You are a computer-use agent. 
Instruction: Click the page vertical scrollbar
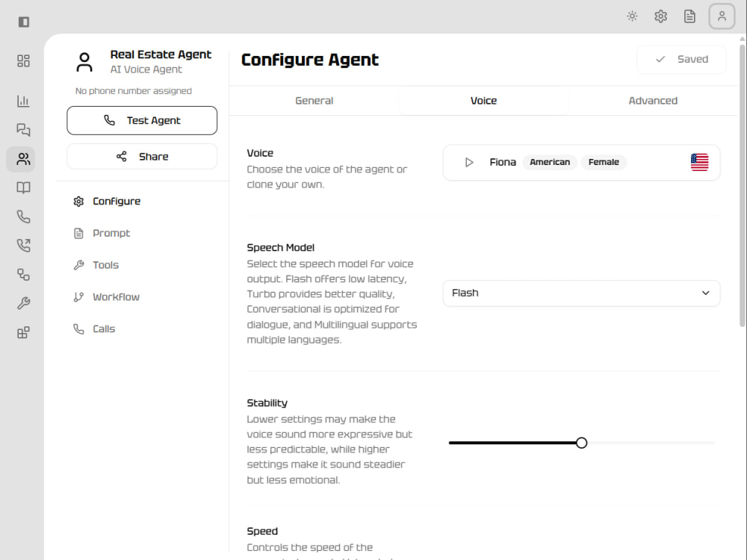743,186
